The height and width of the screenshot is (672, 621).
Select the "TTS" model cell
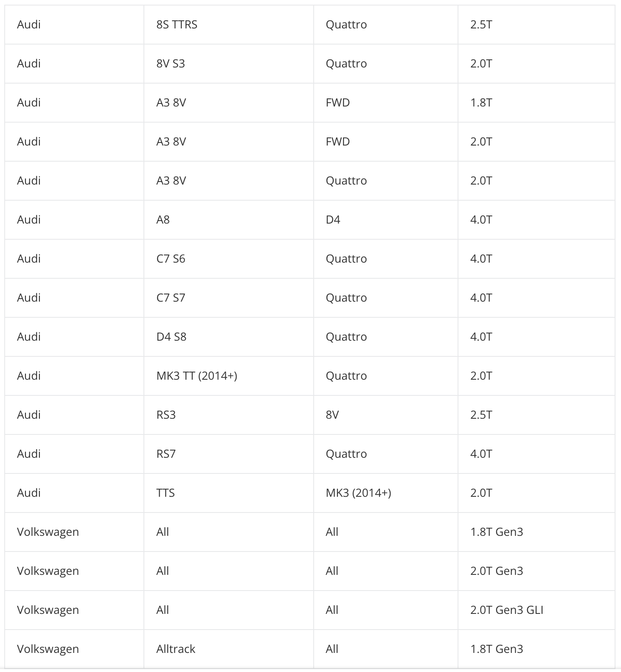pyautogui.click(x=166, y=493)
